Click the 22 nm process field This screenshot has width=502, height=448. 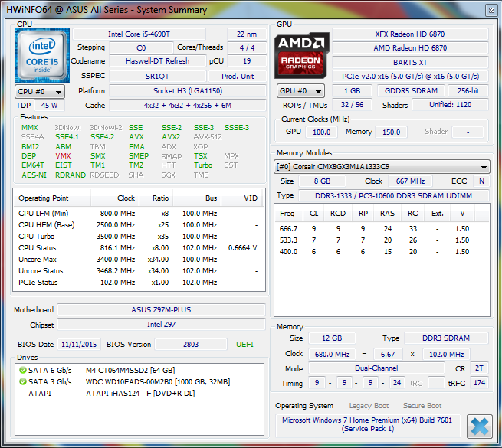[247, 34]
